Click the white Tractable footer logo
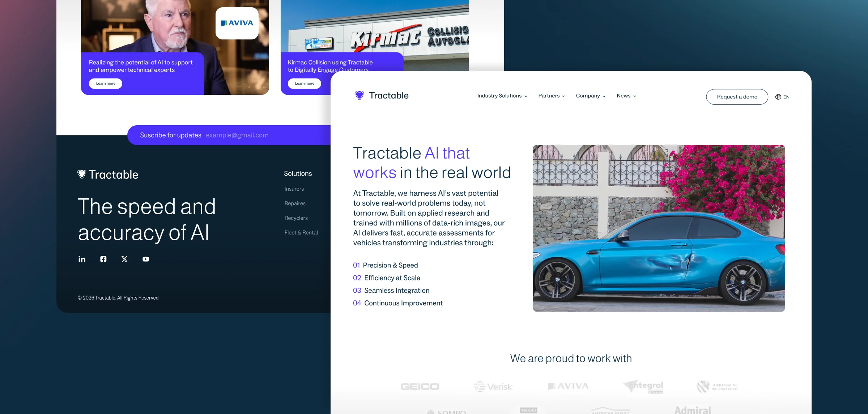The image size is (868, 414). [x=108, y=174]
